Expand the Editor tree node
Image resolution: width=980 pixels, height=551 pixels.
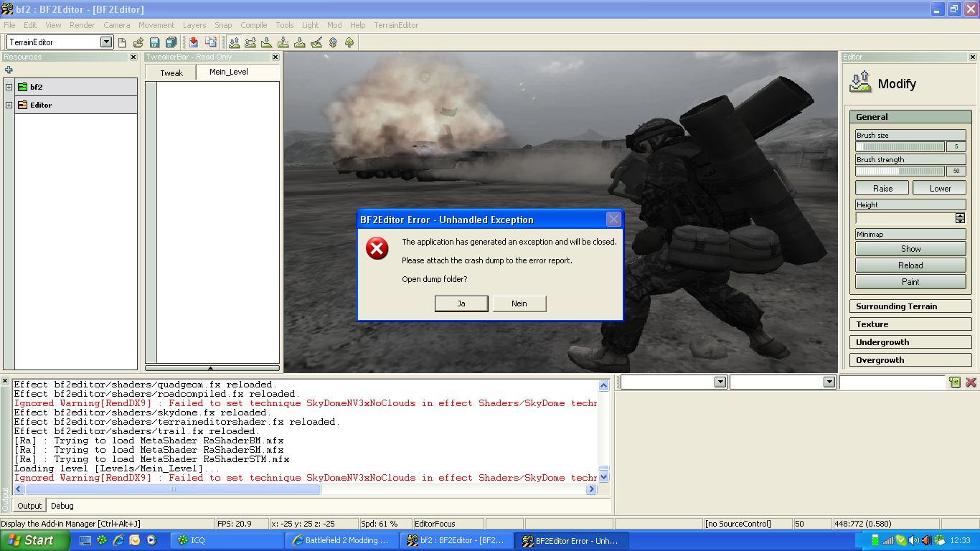(x=9, y=105)
